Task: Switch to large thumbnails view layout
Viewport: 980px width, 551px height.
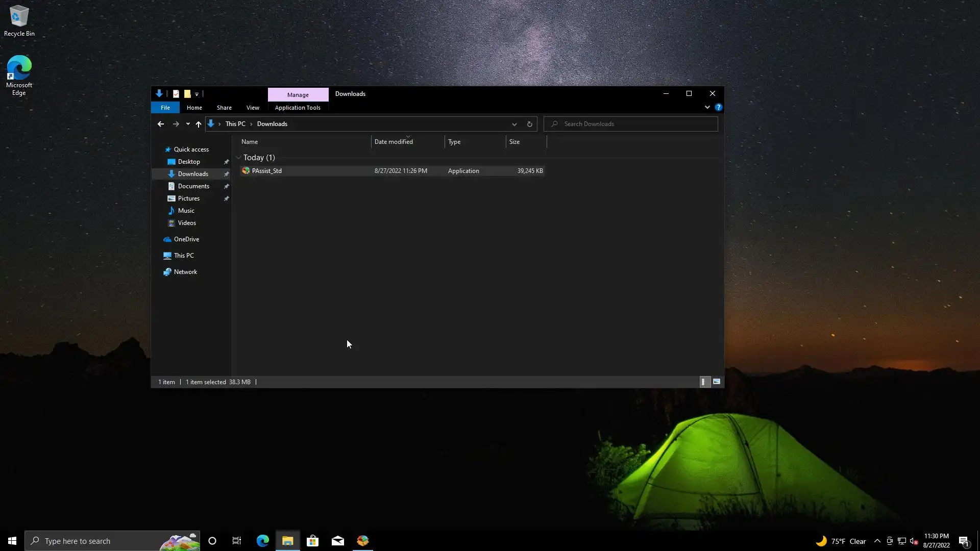Action: (x=717, y=382)
